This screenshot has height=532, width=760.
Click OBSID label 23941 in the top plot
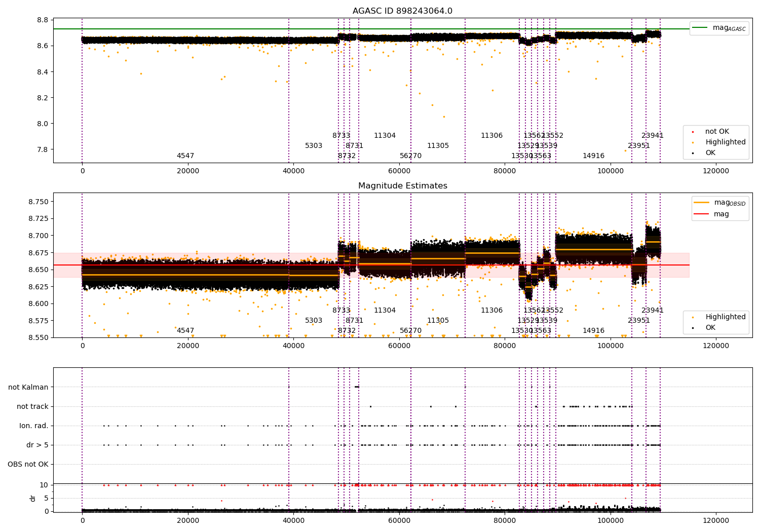[x=653, y=136]
